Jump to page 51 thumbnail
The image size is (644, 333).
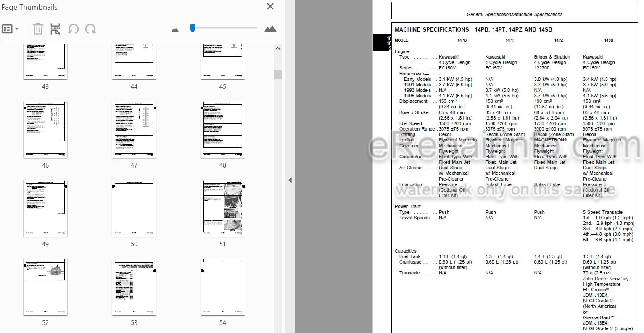[223, 208]
